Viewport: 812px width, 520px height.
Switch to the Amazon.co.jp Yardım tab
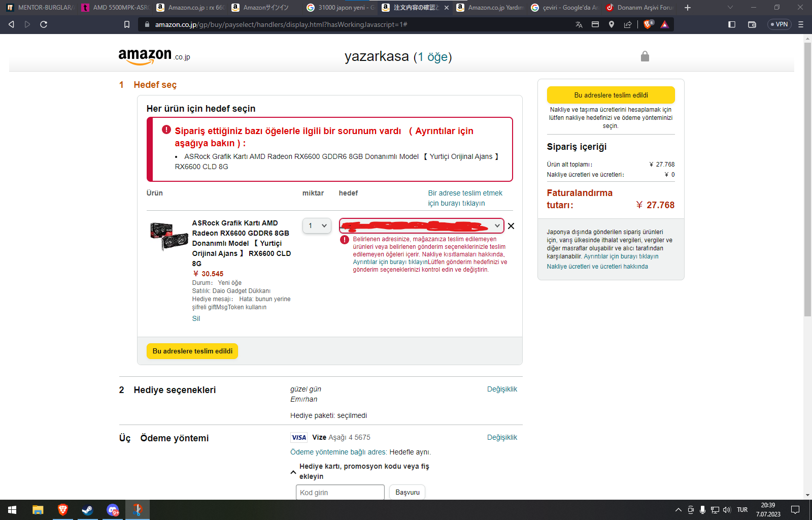point(490,8)
